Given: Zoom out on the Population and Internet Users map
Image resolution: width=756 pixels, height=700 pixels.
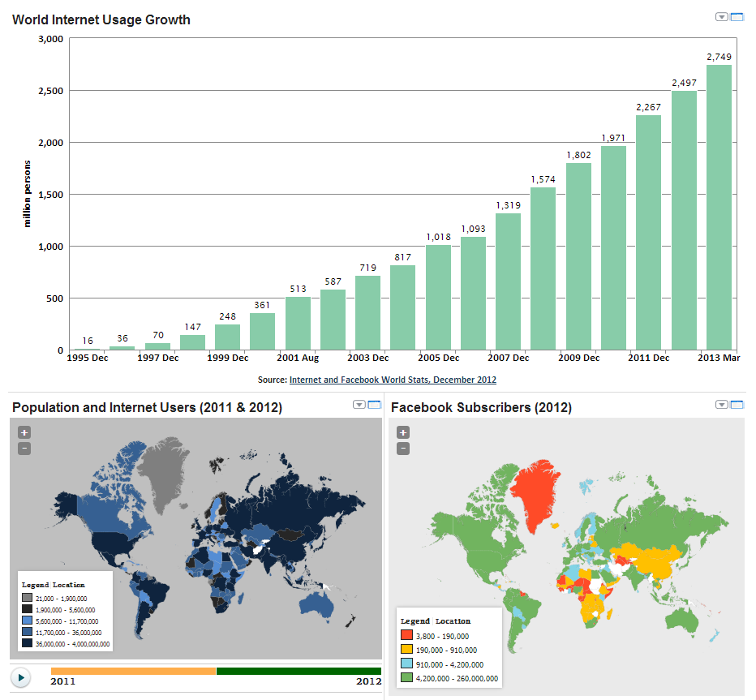Looking at the screenshot, I should (24, 448).
